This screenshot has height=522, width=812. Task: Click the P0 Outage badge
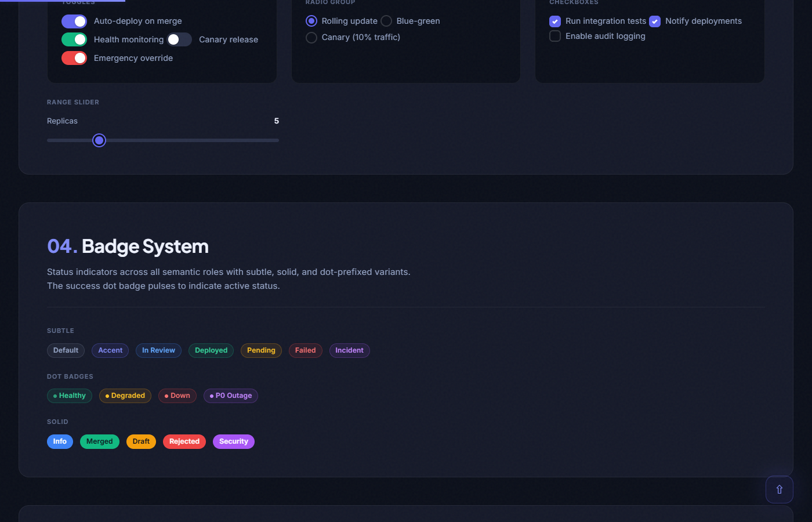click(x=231, y=396)
